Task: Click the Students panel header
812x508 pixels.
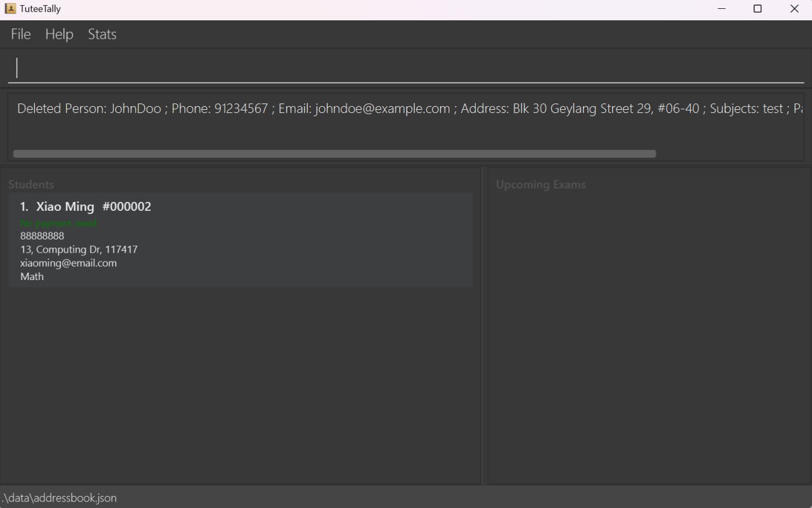Action: [x=31, y=185]
